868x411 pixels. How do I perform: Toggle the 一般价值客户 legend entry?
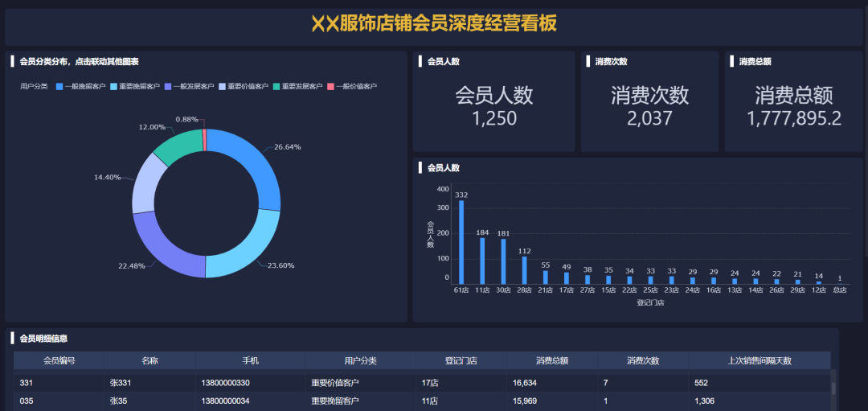352,86
